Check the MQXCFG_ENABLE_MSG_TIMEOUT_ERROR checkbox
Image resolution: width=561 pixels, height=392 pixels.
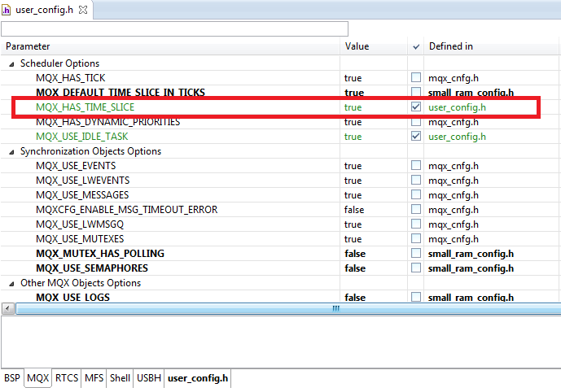click(x=416, y=209)
